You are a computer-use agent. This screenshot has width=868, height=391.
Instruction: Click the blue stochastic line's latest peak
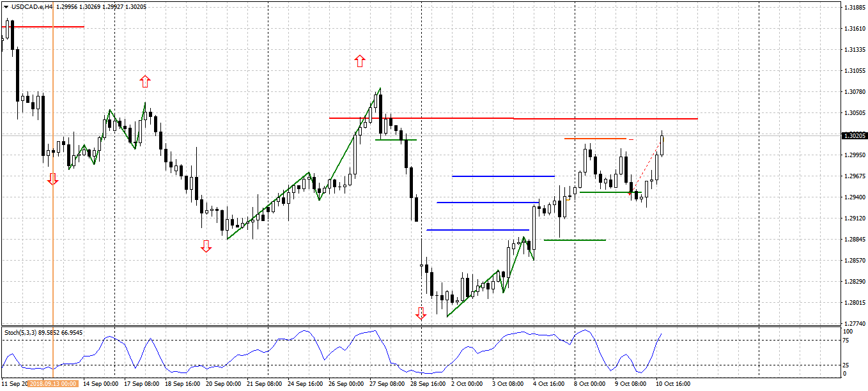coord(661,333)
